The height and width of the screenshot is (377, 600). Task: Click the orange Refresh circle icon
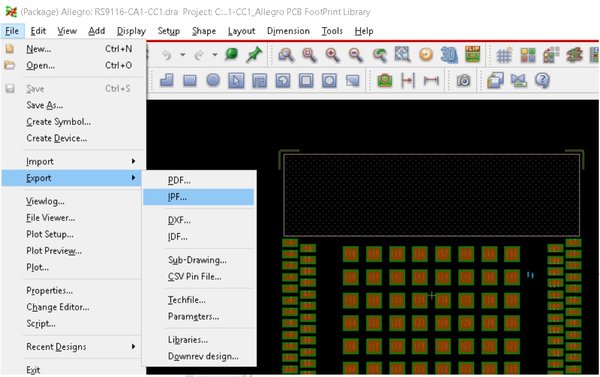click(426, 54)
